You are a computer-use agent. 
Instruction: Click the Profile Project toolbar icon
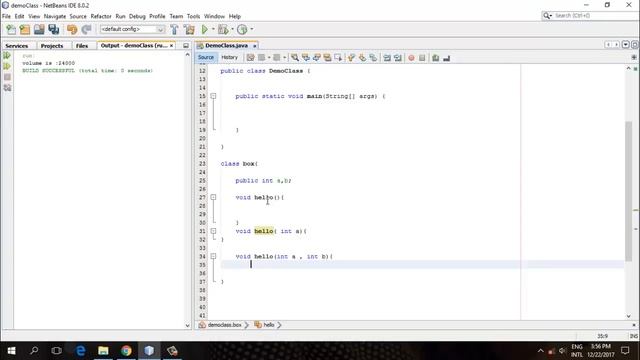[x=242, y=29]
